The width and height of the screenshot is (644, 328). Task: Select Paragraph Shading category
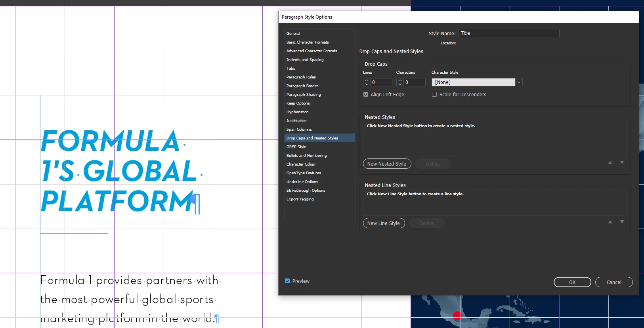pos(319,95)
